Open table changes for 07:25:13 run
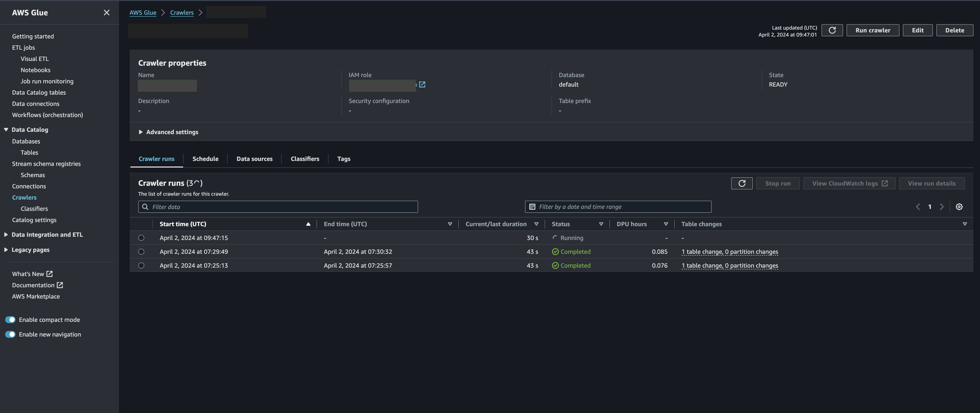The width and height of the screenshot is (980, 413). point(730,266)
